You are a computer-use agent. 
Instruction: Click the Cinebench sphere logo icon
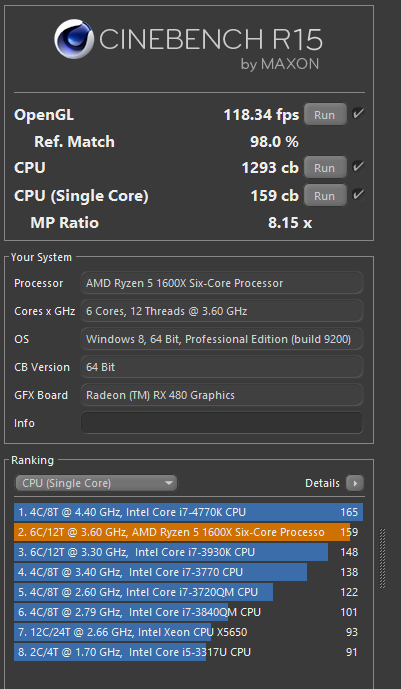click(74, 39)
